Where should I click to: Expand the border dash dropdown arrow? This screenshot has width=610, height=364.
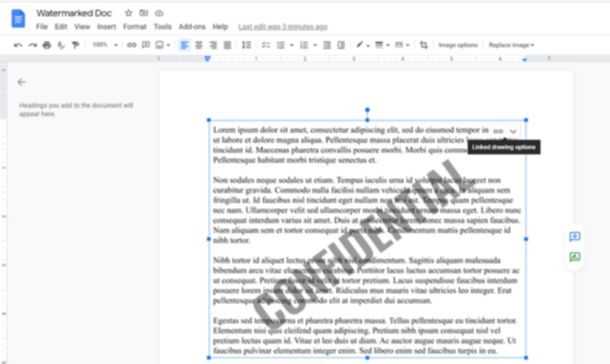click(407, 45)
